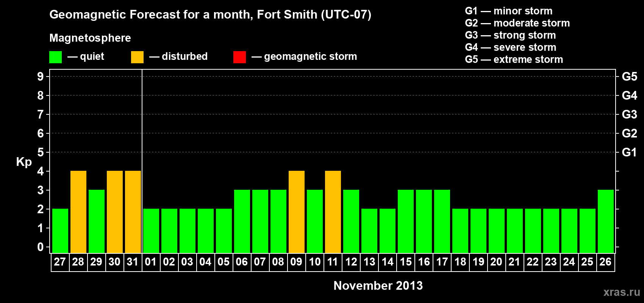Click the Kp axis label
Image resolution: width=644 pixels, height=303 pixels.
[x=24, y=162]
